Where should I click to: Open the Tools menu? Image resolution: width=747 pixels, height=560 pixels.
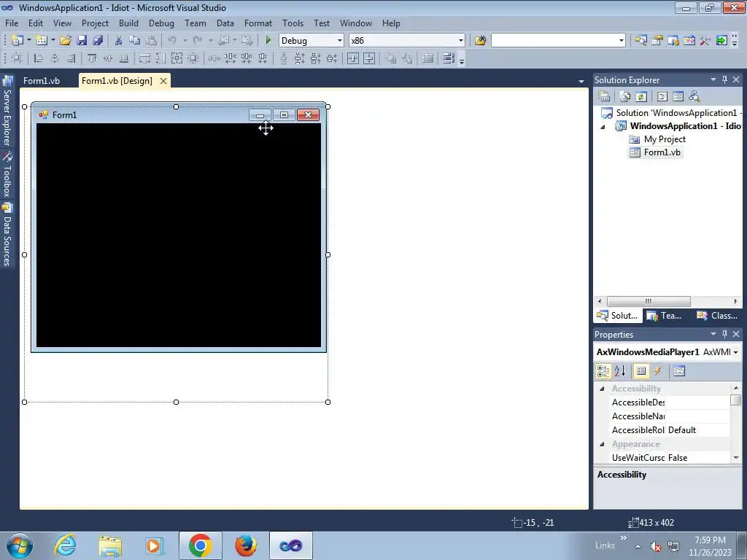[293, 23]
